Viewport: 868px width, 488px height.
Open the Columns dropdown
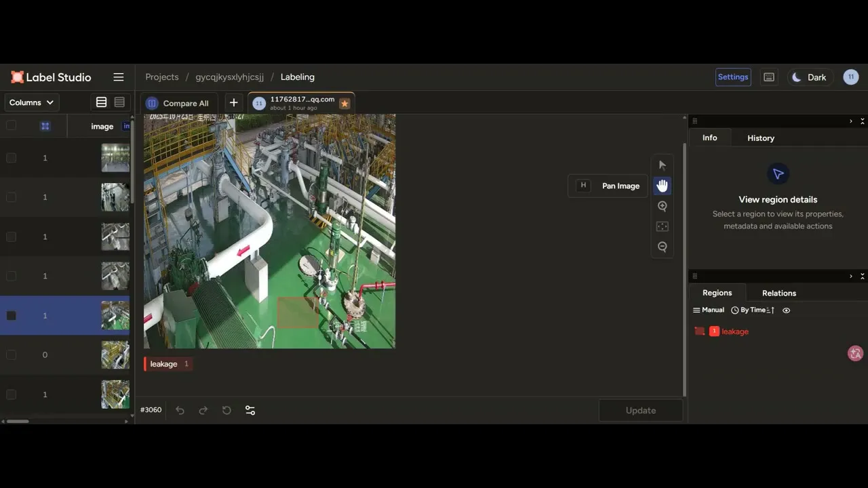point(32,102)
